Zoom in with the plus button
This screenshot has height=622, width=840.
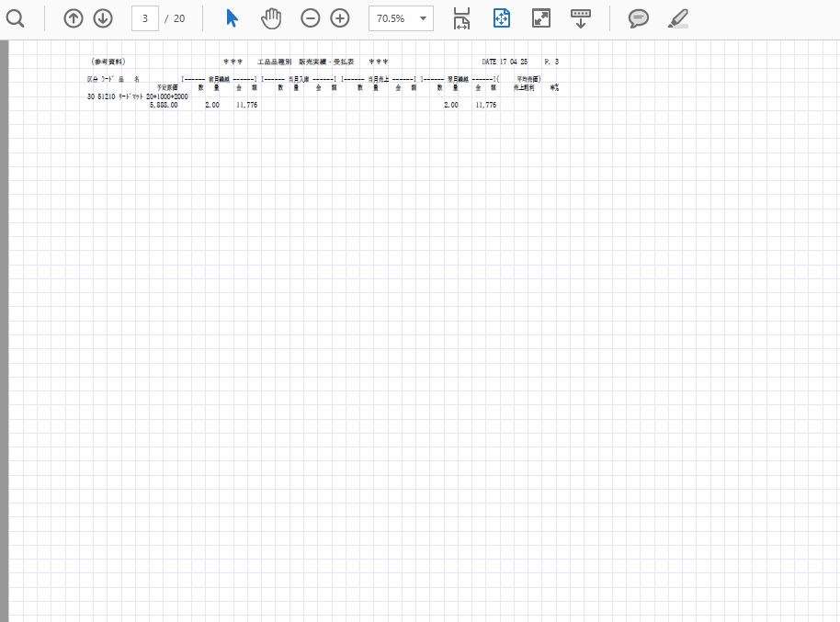tap(340, 18)
